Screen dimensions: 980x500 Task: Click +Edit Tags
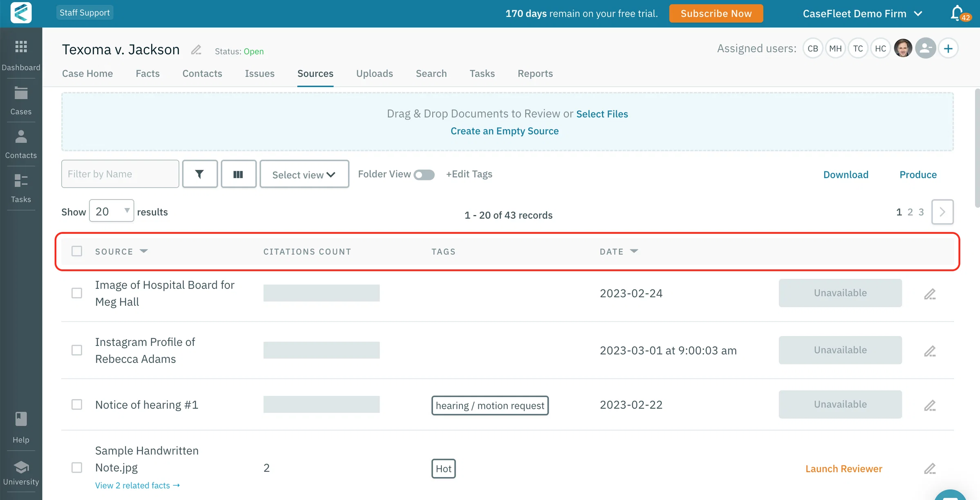pos(469,174)
